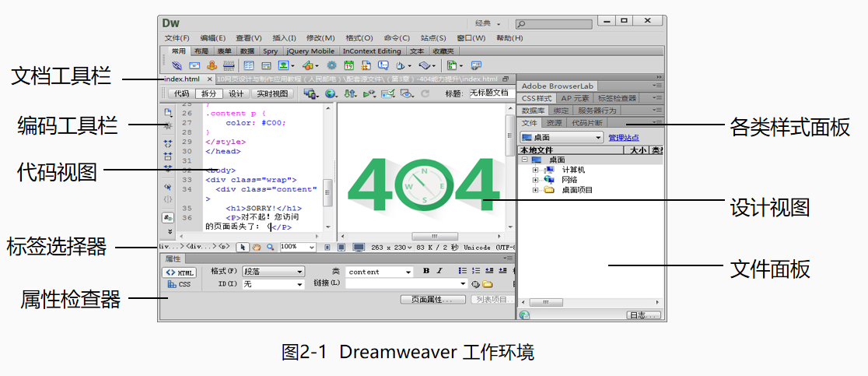Click the 日志 button
The width and height of the screenshot is (868, 376).
644,315
